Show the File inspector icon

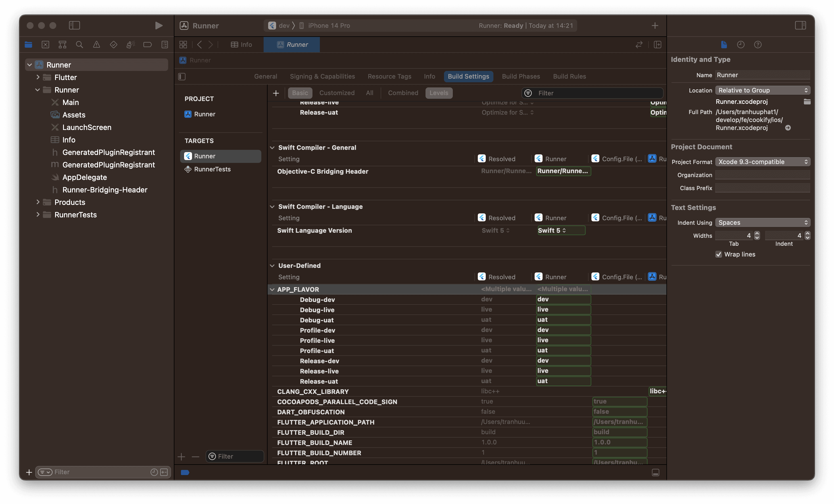coord(724,44)
